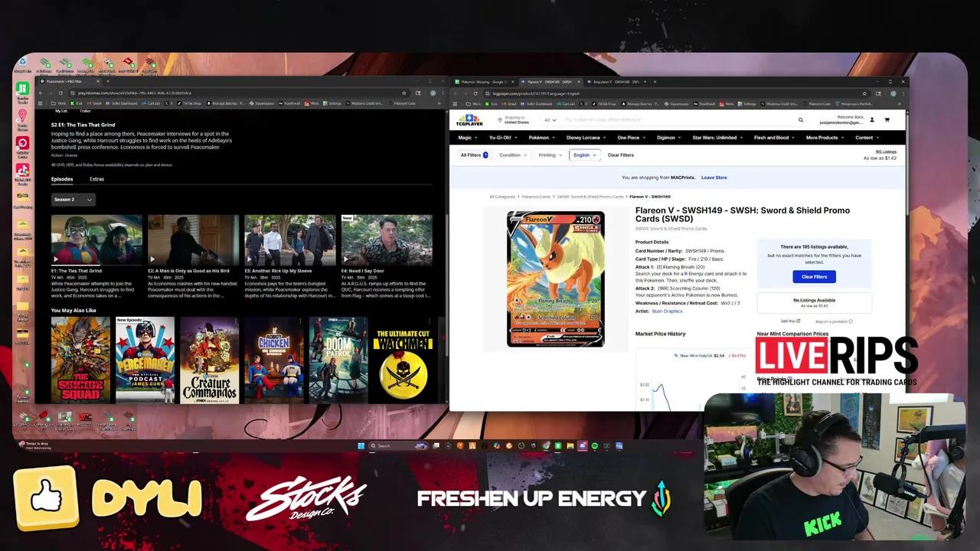The image size is (980, 551).
Task: Play episode E3: Another Rick Up My Sleeve thumbnail
Action: [x=290, y=240]
